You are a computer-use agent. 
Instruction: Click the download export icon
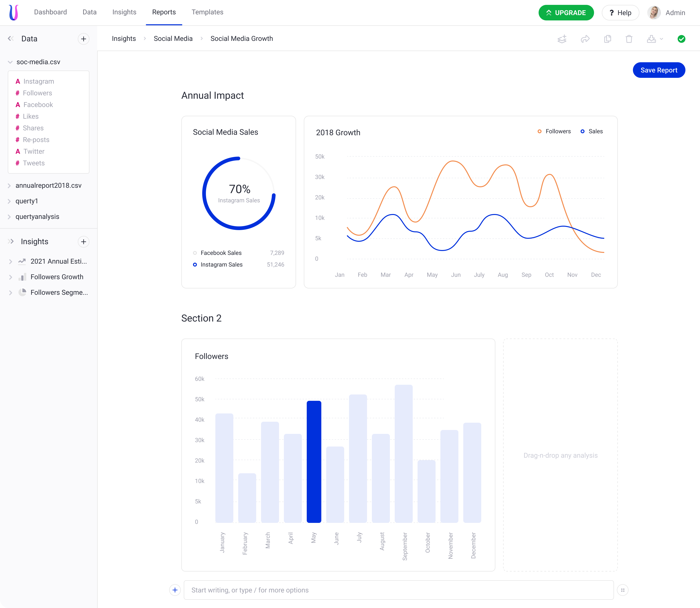(x=651, y=39)
